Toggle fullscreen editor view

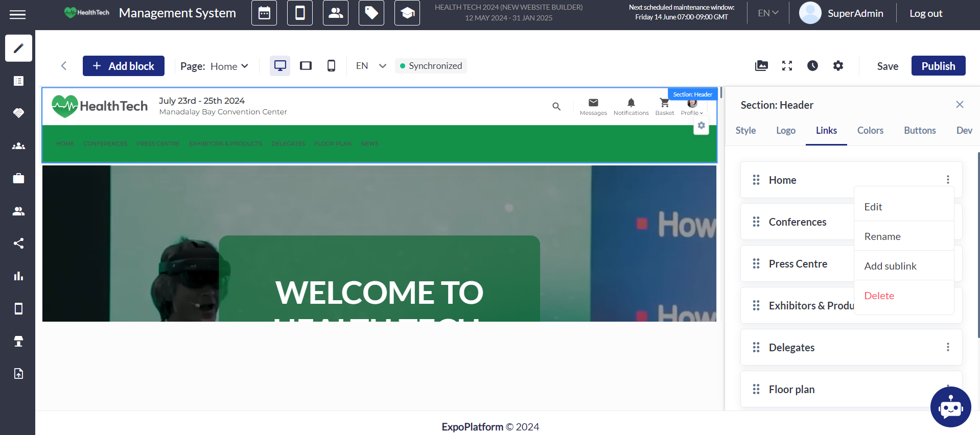pyautogui.click(x=787, y=65)
